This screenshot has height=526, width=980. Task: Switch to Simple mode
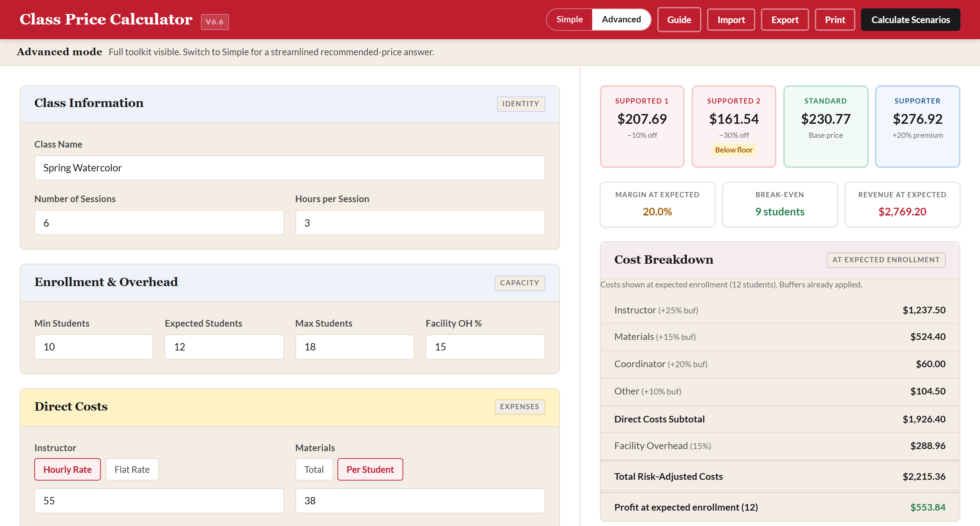569,19
